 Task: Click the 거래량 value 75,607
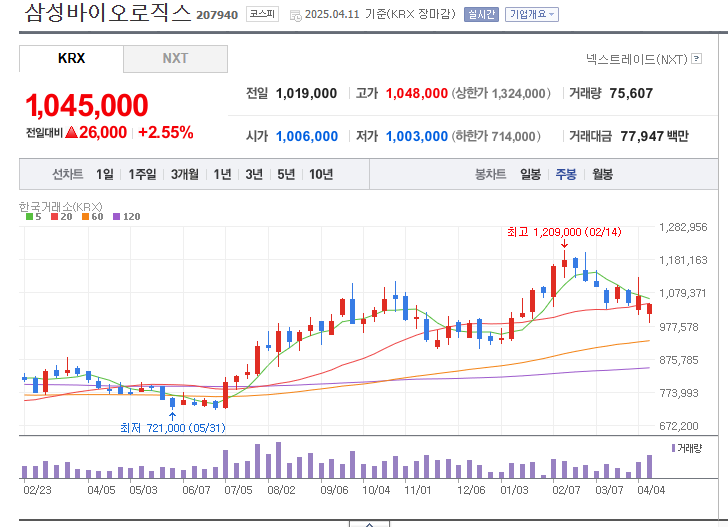click(x=631, y=93)
